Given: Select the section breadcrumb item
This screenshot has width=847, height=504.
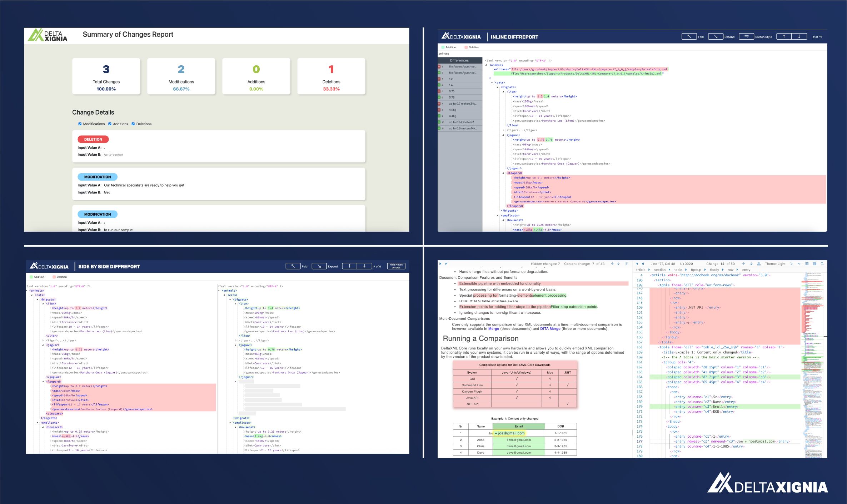Looking at the screenshot, I should click(x=659, y=270).
